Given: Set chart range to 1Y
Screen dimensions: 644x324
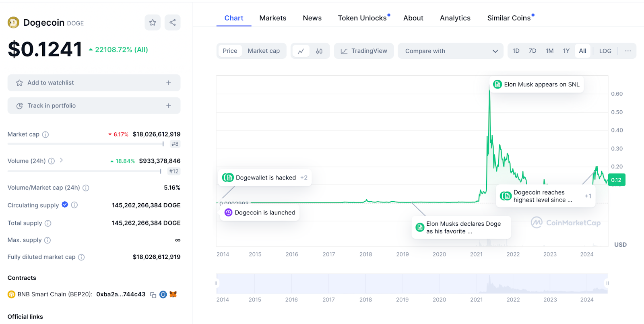Looking at the screenshot, I should click(566, 51).
